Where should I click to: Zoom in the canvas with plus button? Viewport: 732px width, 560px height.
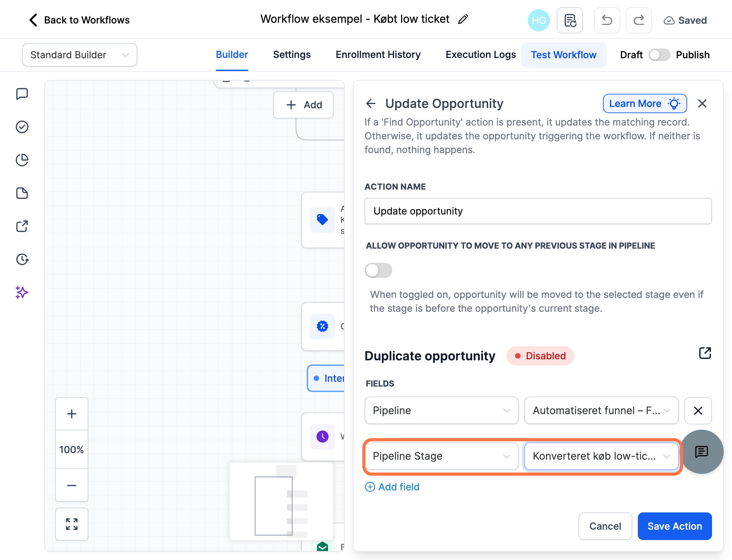pos(72,414)
